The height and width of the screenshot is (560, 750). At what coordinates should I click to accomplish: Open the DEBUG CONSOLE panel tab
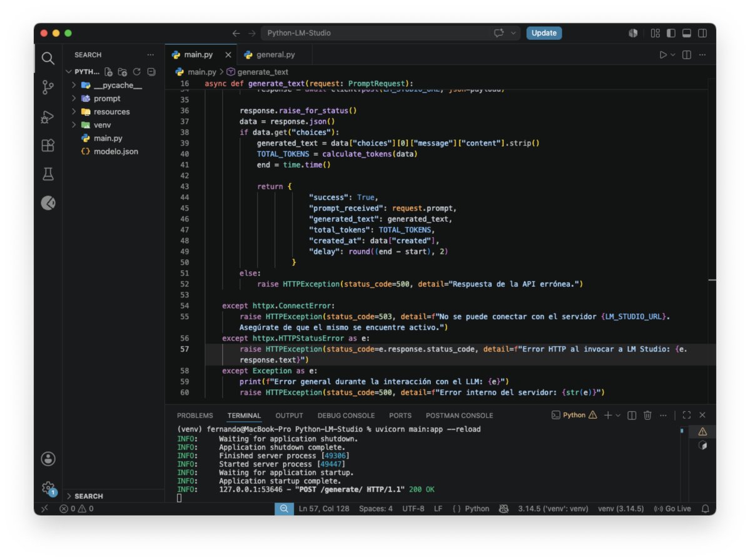click(346, 416)
